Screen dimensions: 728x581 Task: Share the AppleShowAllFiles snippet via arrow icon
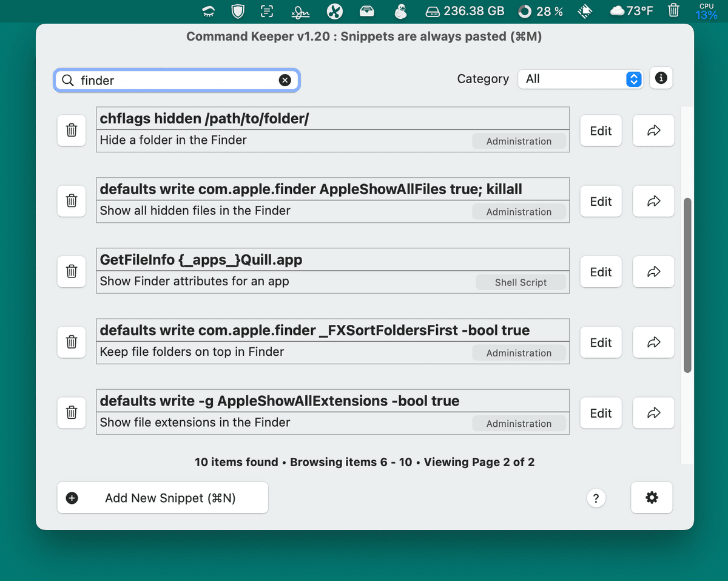(653, 201)
